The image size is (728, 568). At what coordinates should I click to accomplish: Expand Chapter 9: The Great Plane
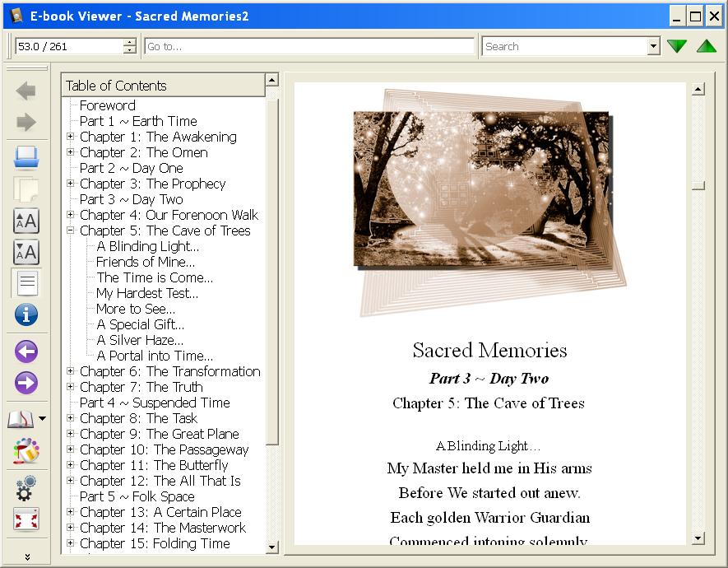click(x=71, y=434)
